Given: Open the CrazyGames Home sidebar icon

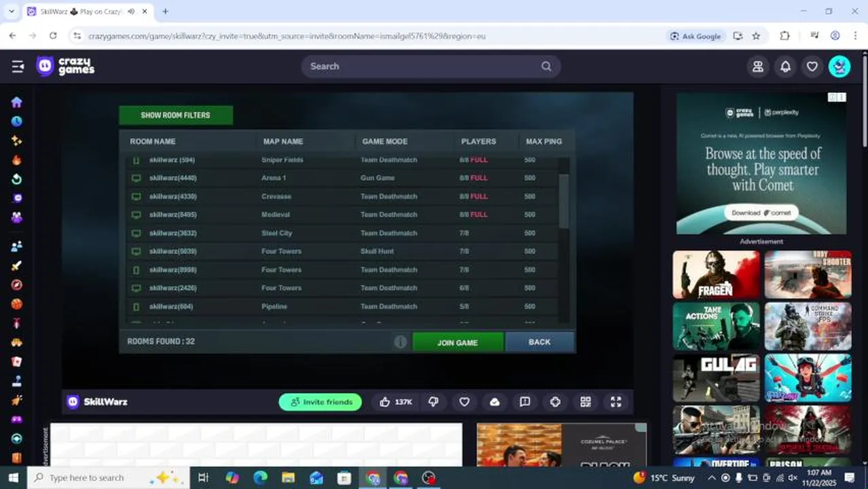Looking at the screenshot, I should point(17,102).
